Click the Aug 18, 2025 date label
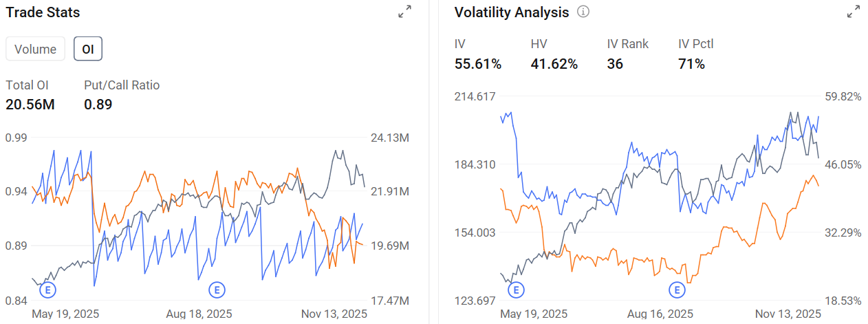Viewport: 868px width, 324px height. pyautogui.click(x=199, y=314)
